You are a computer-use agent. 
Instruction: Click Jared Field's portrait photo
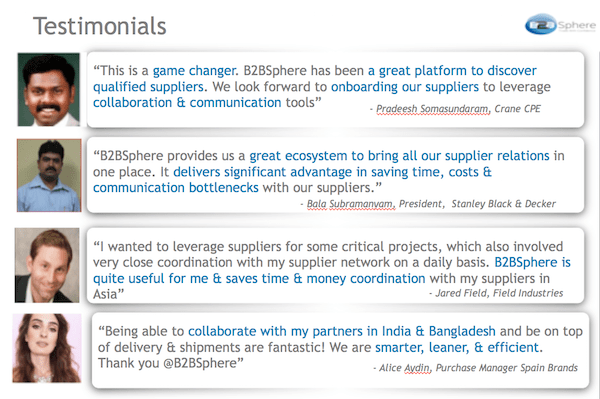(x=47, y=265)
